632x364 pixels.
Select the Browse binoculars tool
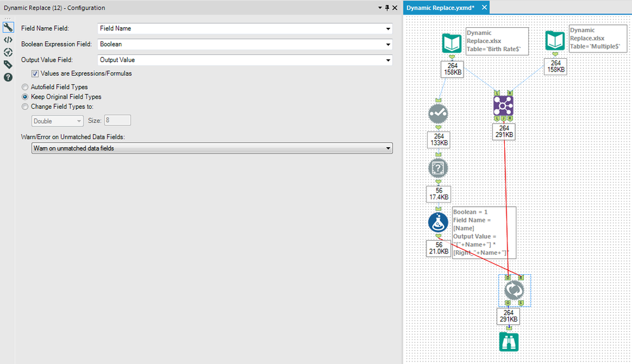click(x=509, y=342)
